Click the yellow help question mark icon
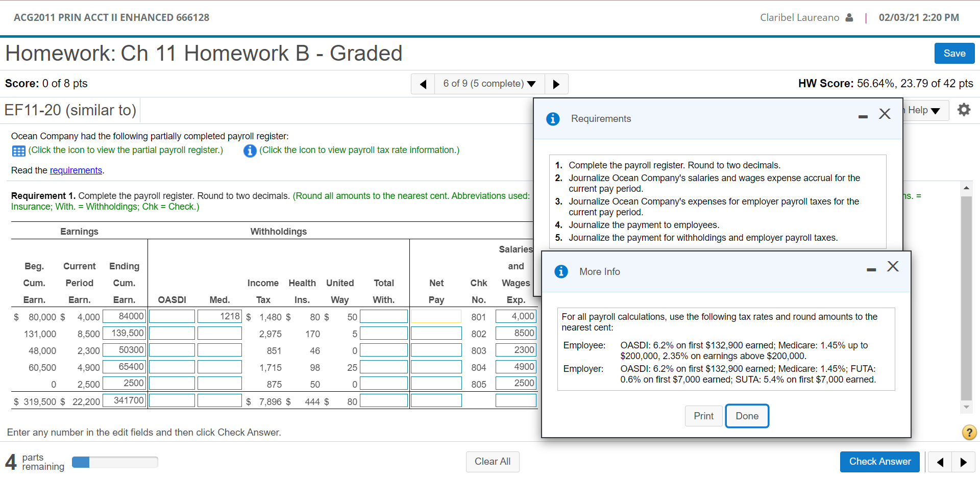This screenshot has width=980, height=480. coord(969,433)
